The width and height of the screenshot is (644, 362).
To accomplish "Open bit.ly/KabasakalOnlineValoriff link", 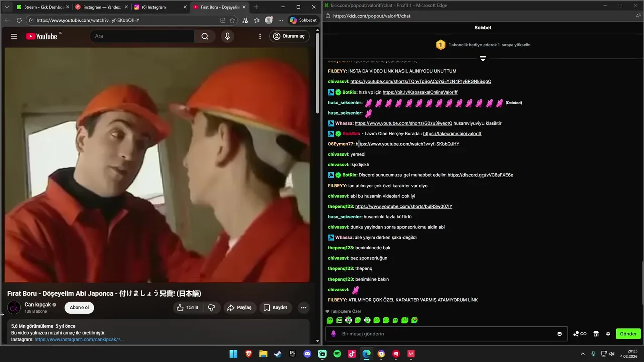I will (420, 92).
